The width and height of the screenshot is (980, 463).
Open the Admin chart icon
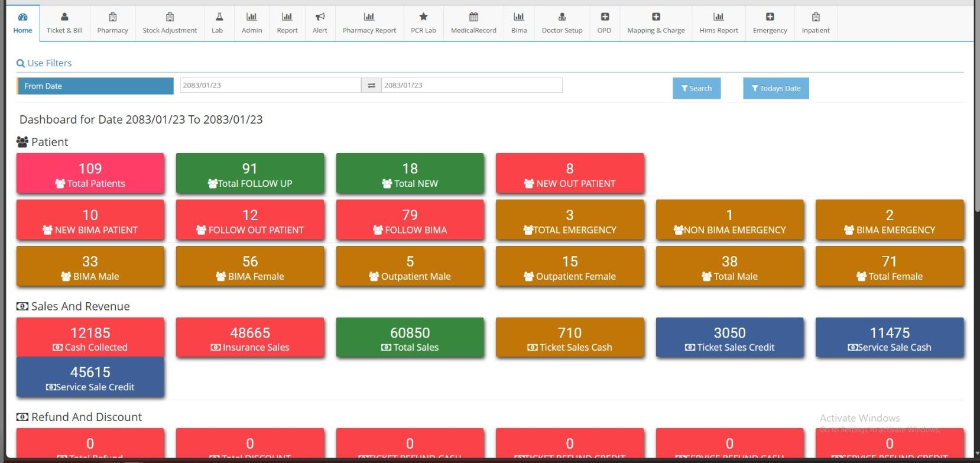coord(251,17)
